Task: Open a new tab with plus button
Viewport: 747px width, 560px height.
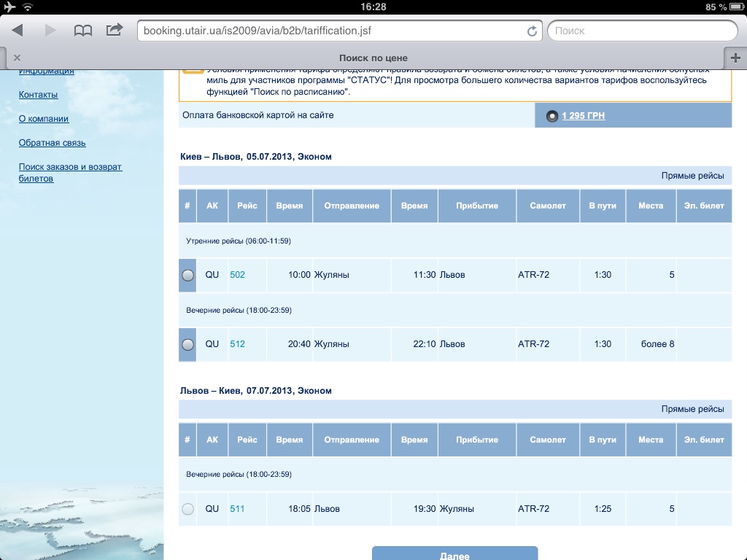Action: point(735,58)
